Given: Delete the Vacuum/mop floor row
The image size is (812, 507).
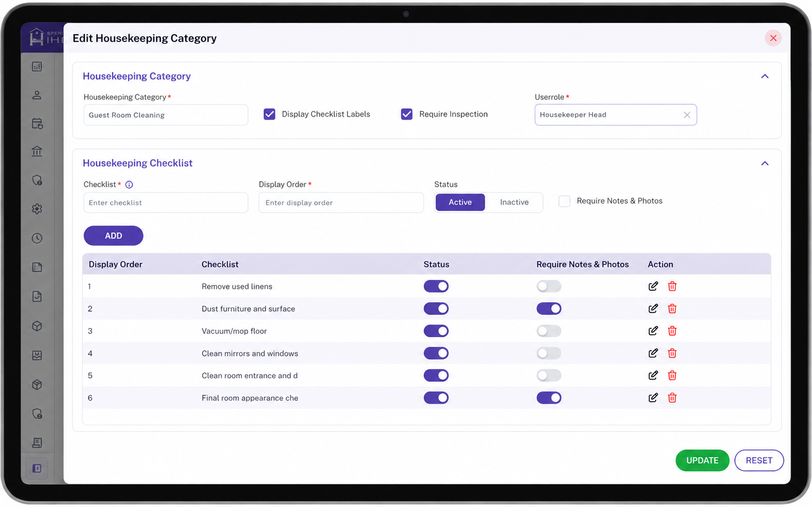Looking at the screenshot, I should click(672, 331).
